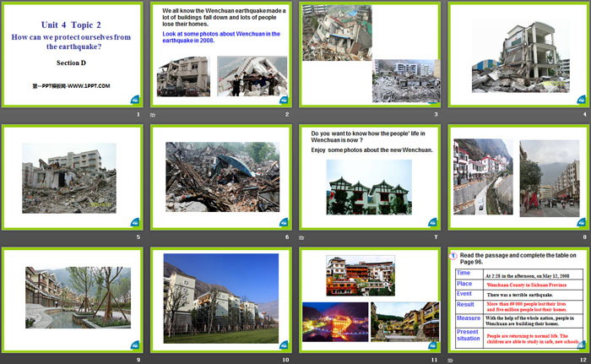Click the blue logo badge on slide 9

pyautogui.click(x=134, y=345)
